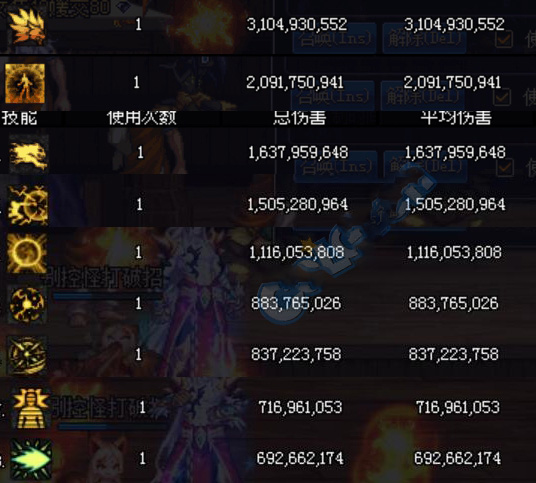This screenshot has width=536, height=483.
Task: Select the lightning ring skill icon
Action: pyautogui.click(x=28, y=205)
